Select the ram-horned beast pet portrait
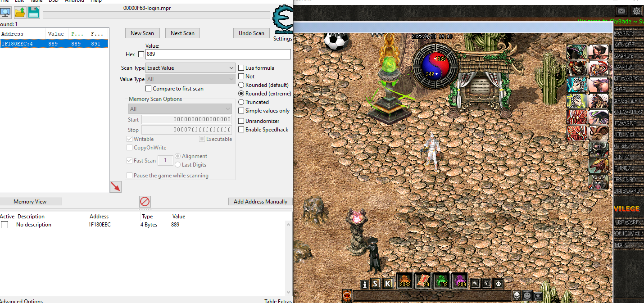This screenshot has height=303, width=644. (599, 134)
